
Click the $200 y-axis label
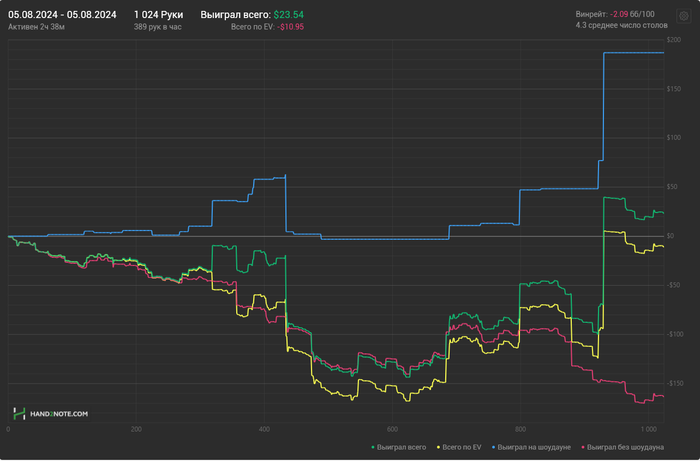[x=674, y=40]
